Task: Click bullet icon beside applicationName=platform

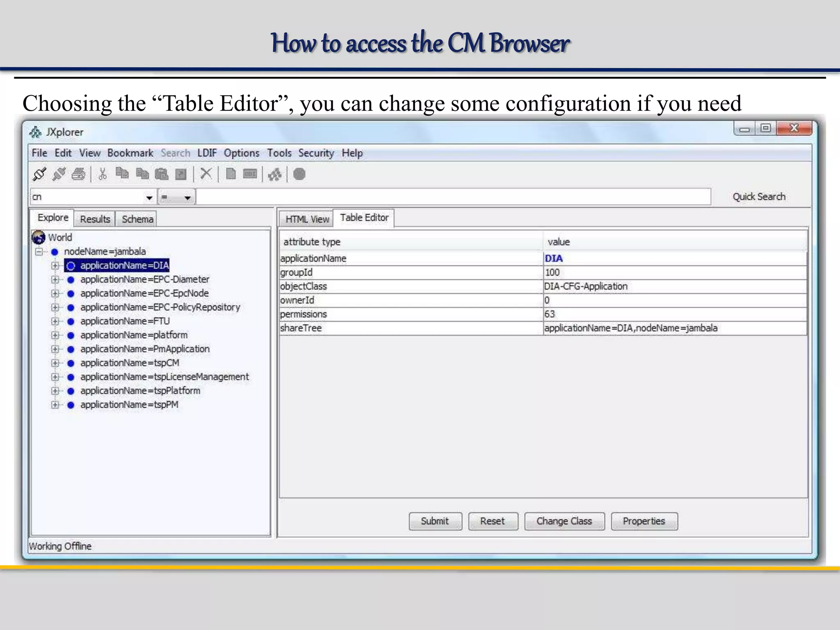Action: pyautogui.click(x=71, y=336)
